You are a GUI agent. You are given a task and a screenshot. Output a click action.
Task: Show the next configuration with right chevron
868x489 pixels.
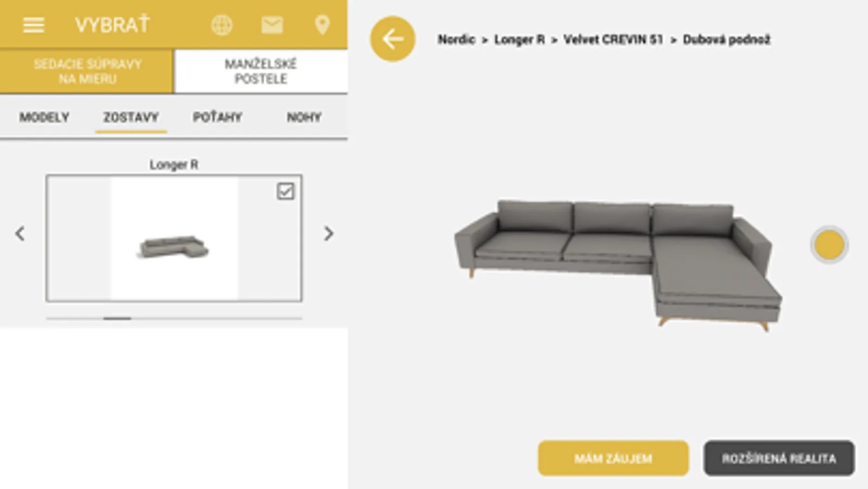(328, 234)
